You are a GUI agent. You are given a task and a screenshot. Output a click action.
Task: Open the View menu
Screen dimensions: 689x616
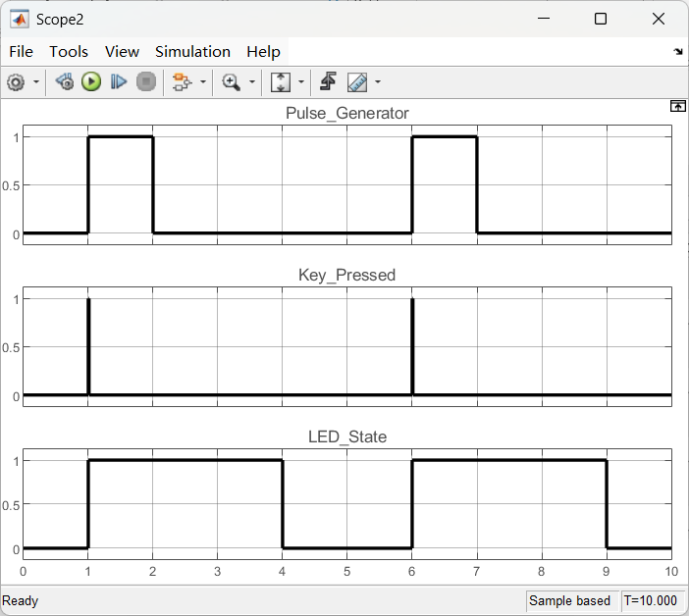click(x=122, y=52)
